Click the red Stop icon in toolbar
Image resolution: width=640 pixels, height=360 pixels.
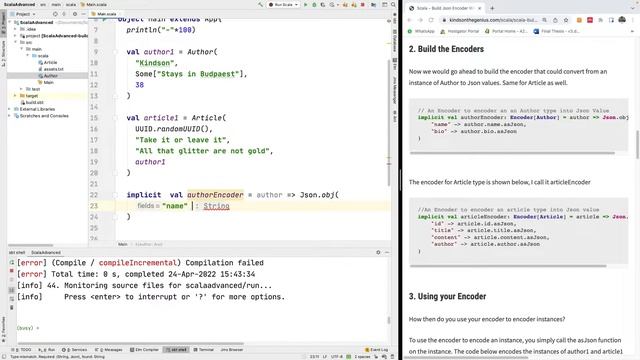pyautogui.click(x=362, y=4)
